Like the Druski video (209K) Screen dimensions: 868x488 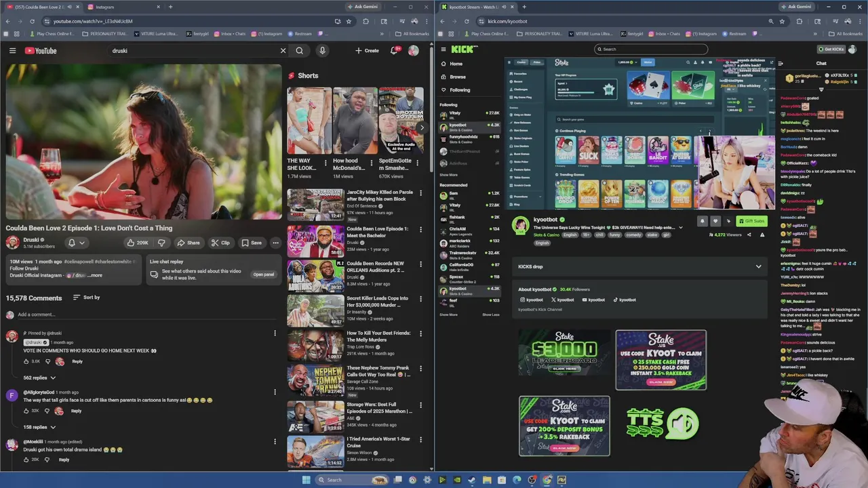pyautogui.click(x=138, y=243)
